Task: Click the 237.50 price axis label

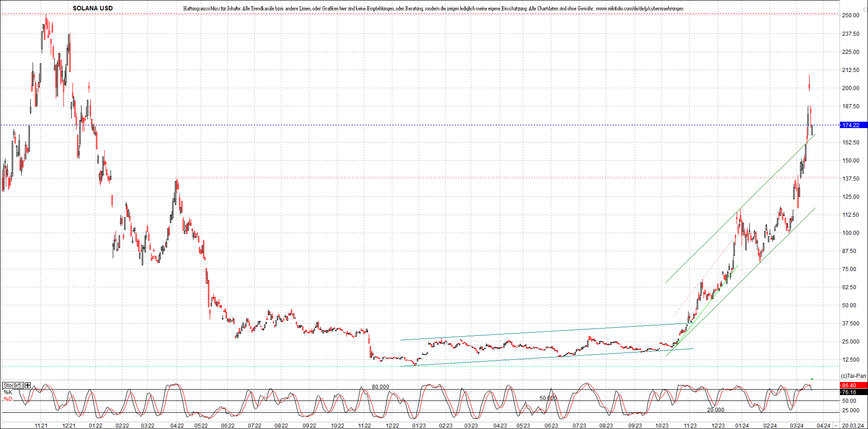Action: (851, 34)
